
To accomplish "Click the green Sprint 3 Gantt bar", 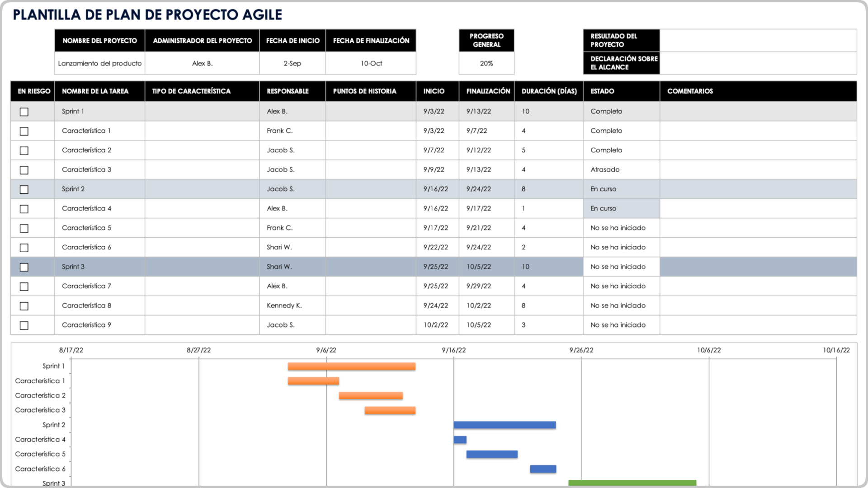I will pos(632,483).
